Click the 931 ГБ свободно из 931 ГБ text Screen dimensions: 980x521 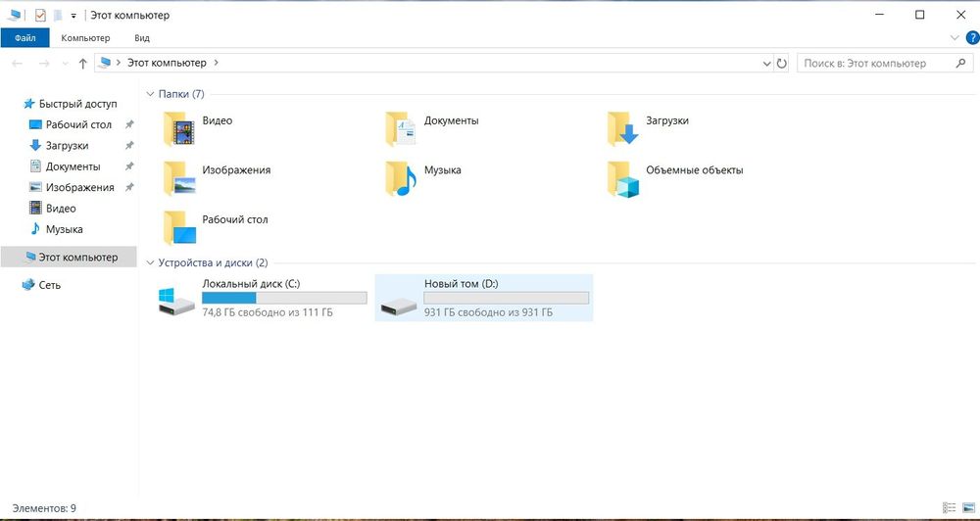488,312
